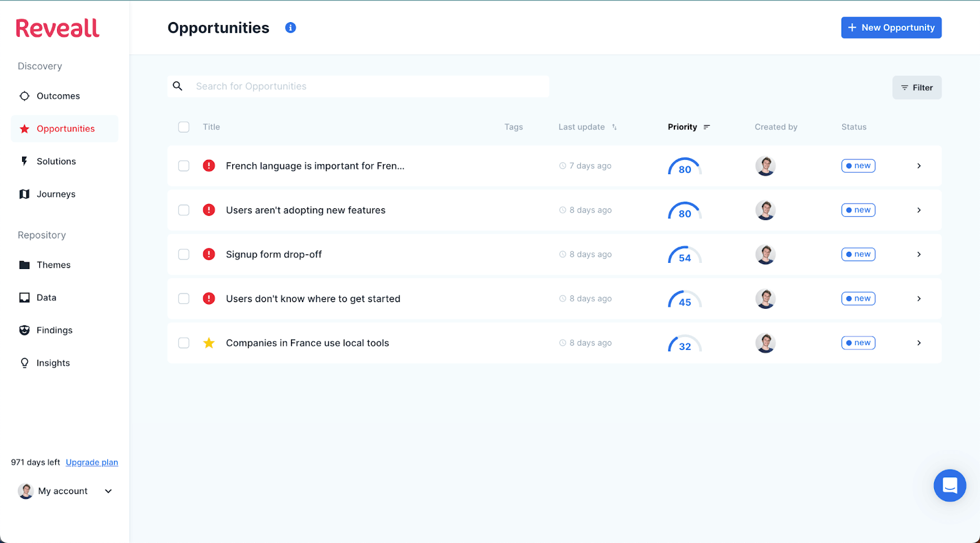
Task: Click the red alert icon on Signup form drop-off
Action: [209, 254]
